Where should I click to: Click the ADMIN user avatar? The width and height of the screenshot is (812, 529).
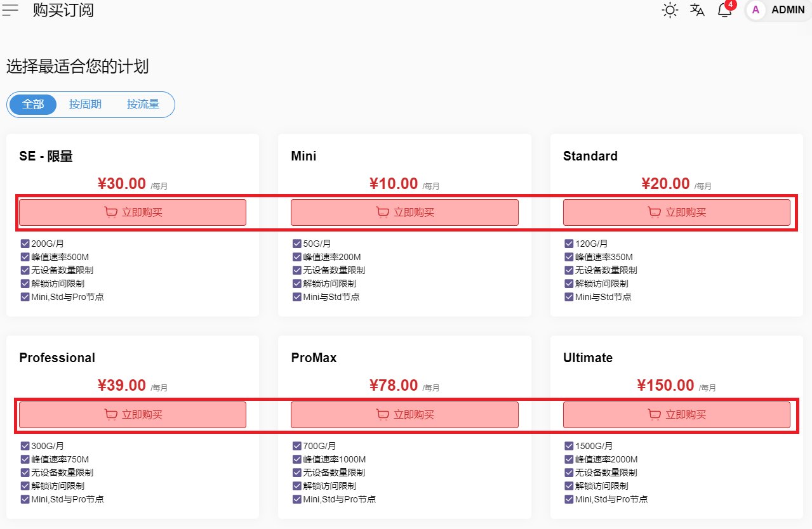point(755,10)
